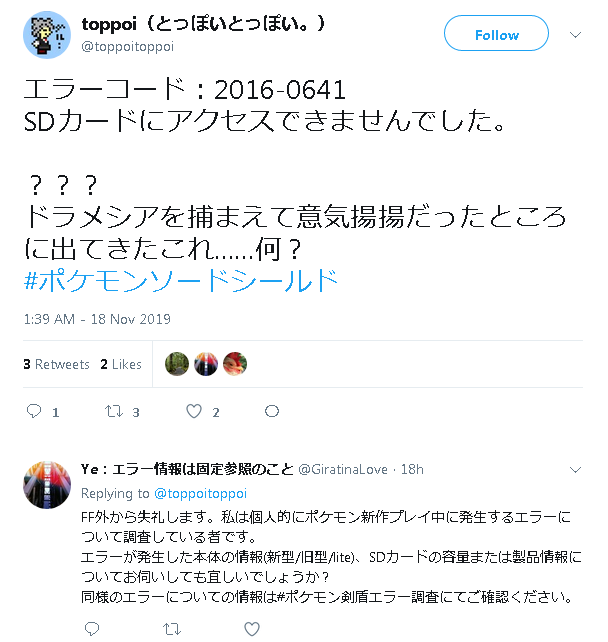Open the 1:39 AM - 18 Nov 2019 timestamp

pyautogui.click(x=97, y=319)
